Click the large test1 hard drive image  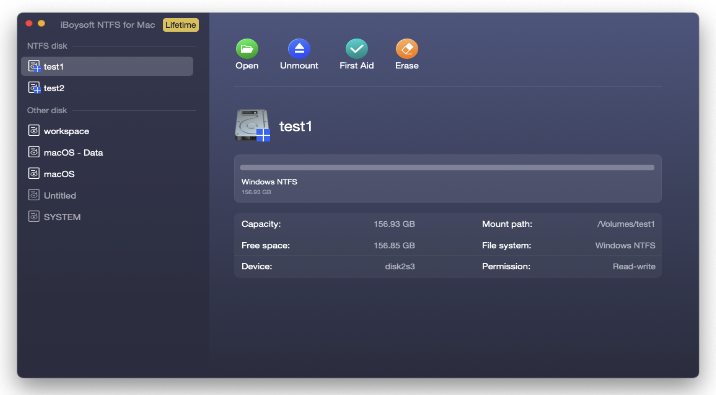[x=253, y=126]
